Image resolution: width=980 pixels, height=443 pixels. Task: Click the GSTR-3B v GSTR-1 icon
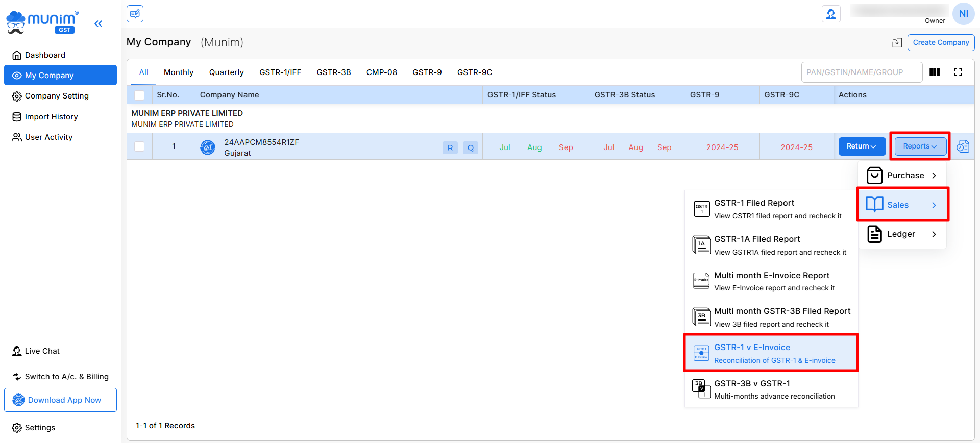(701, 389)
